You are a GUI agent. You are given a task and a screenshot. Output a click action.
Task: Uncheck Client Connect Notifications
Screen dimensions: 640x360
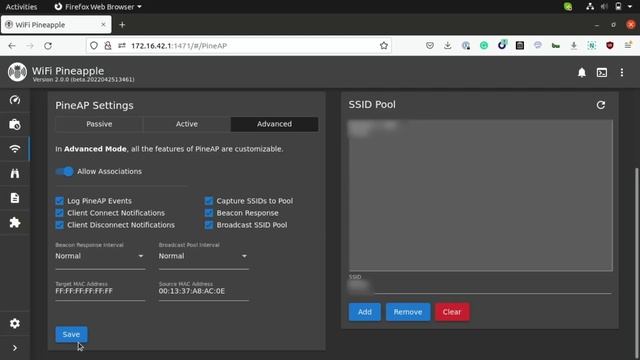pyautogui.click(x=60, y=213)
